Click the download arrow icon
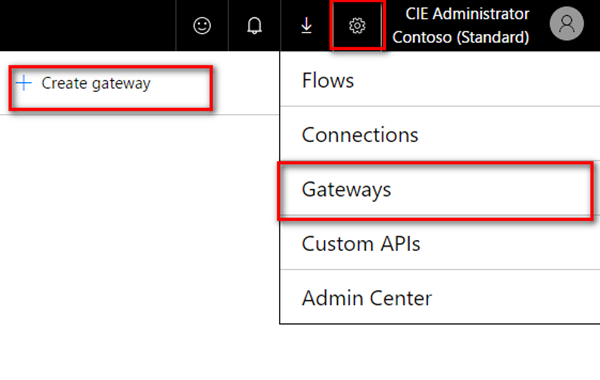 (x=307, y=26)
